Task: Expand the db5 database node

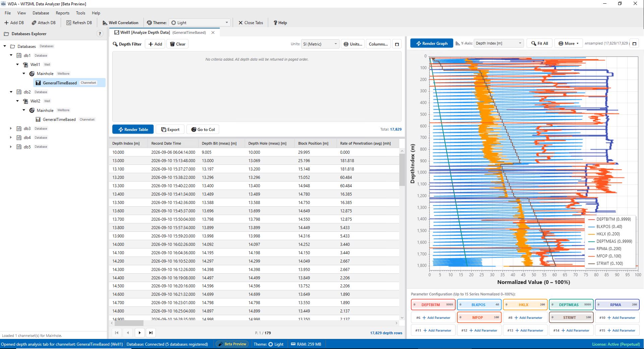Action: tap(11, 147)
